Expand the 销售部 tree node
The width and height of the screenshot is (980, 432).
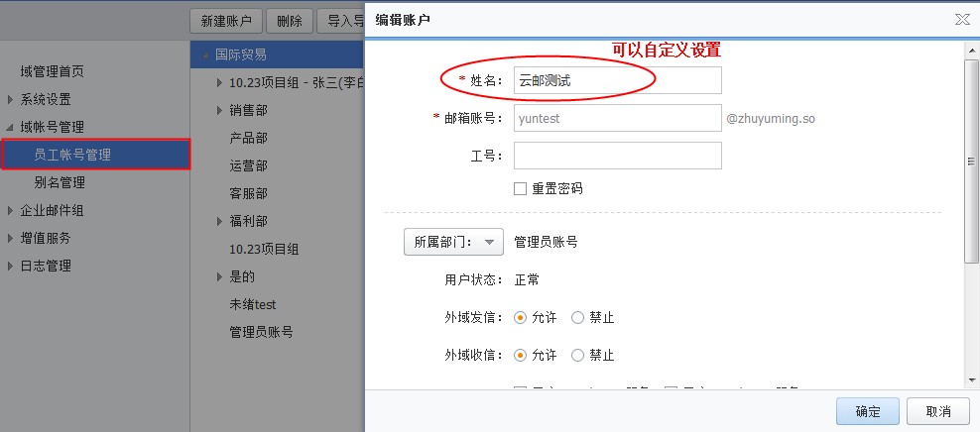220,110
